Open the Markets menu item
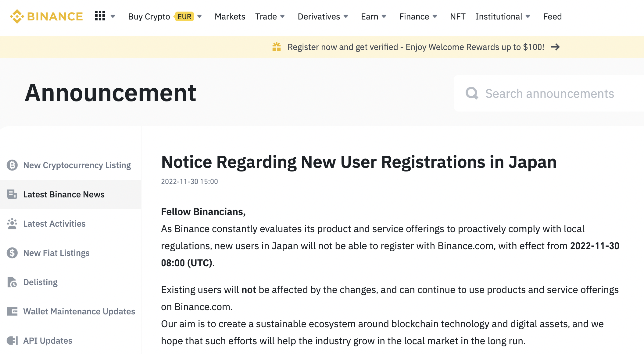Image resolution: width=644 pixels, height=354 pixels. tap(230, 16)
